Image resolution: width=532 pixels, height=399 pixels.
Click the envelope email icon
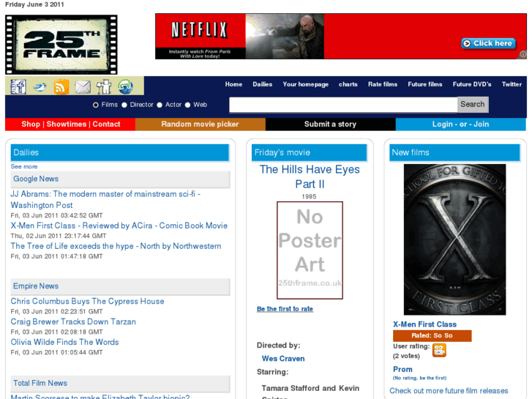(x=83, y=87)
